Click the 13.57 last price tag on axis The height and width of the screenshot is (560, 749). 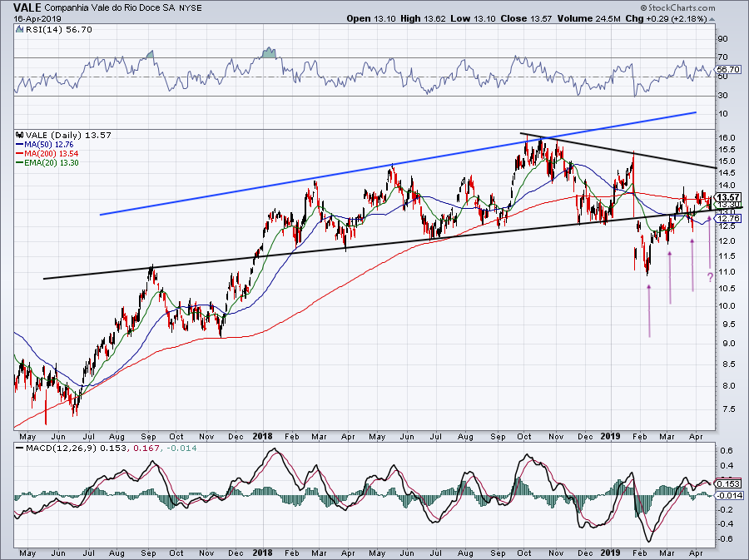pos(728,197)
